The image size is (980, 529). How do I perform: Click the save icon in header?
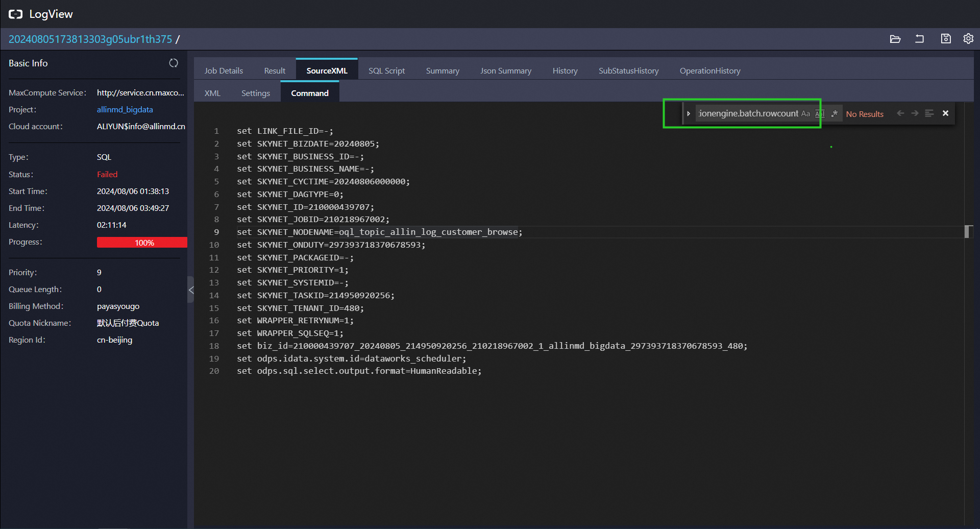point(946,39)
